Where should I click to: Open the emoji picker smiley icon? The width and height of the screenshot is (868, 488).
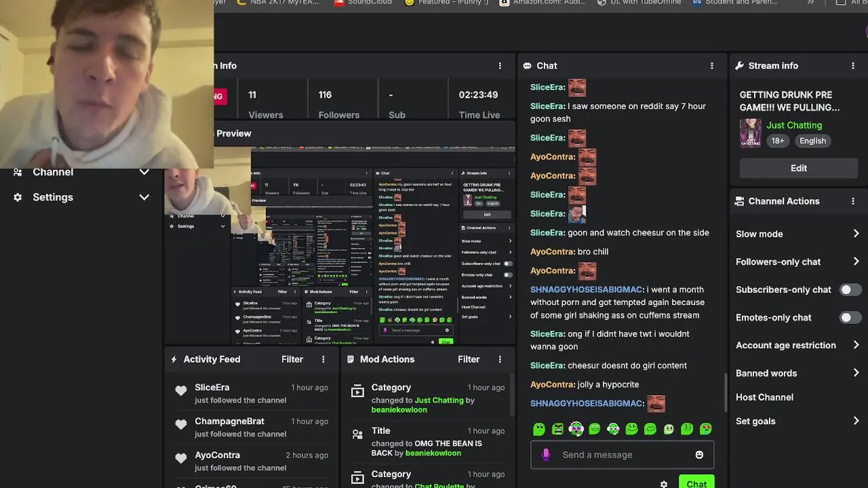(699, 455)
